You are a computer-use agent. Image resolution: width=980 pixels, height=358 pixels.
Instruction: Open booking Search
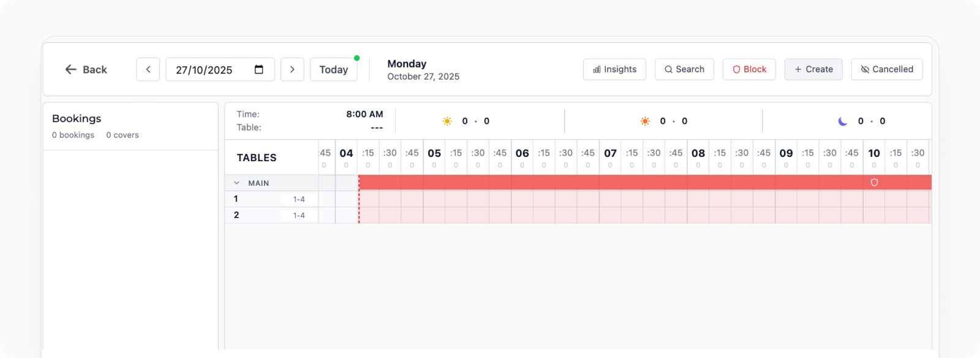pos(684,69)
